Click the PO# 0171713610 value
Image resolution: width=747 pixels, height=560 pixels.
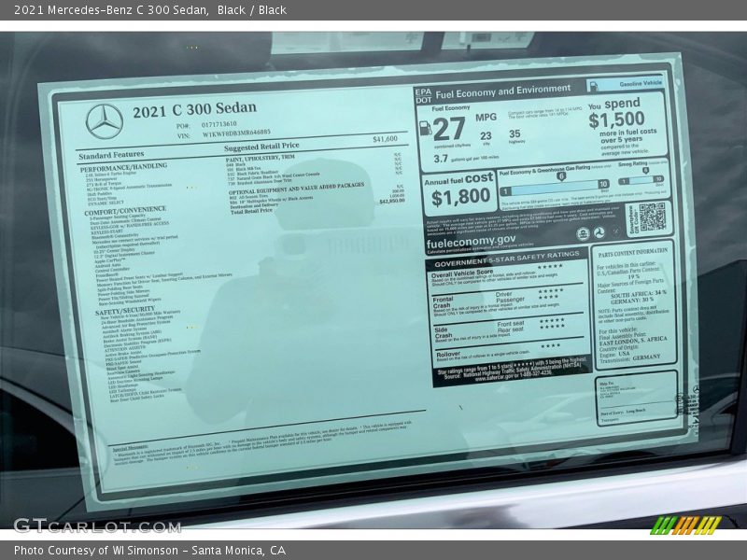click(218, 124)
